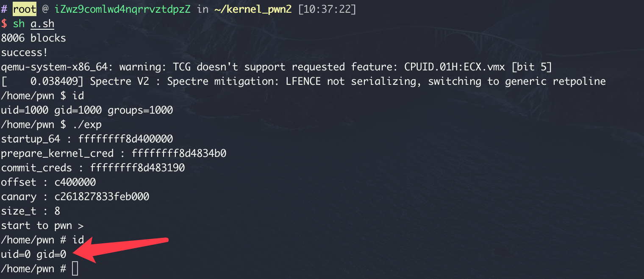Click the underlined a.sh filename
Screen dimensions: 644x279
[x=42, y=24]
